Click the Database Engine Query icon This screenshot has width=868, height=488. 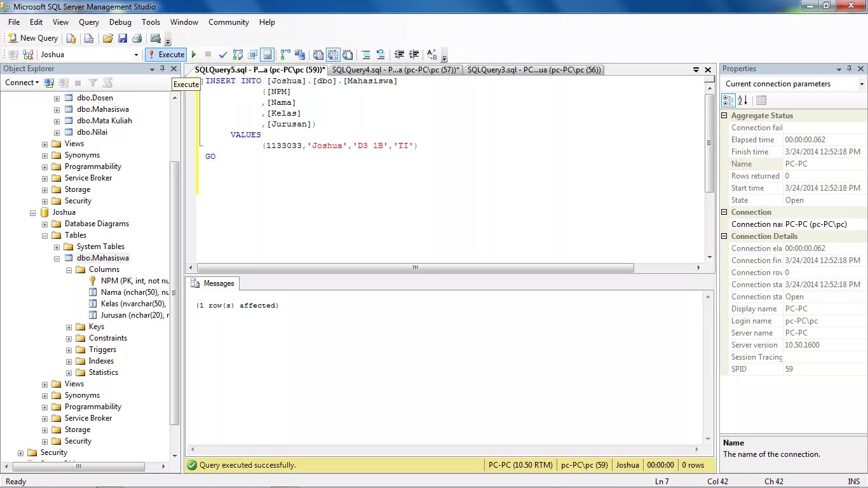click(71, 38)
